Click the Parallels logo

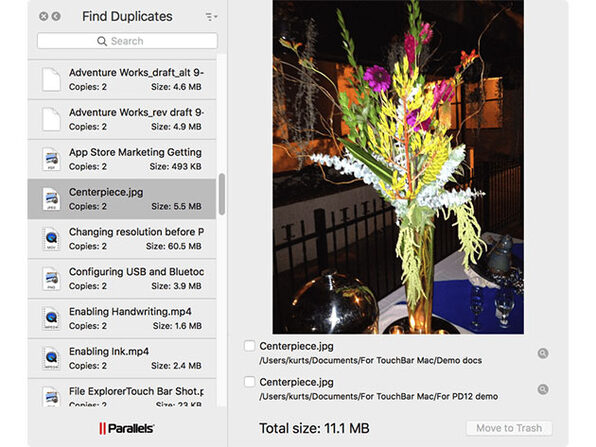tap(127, 428)
